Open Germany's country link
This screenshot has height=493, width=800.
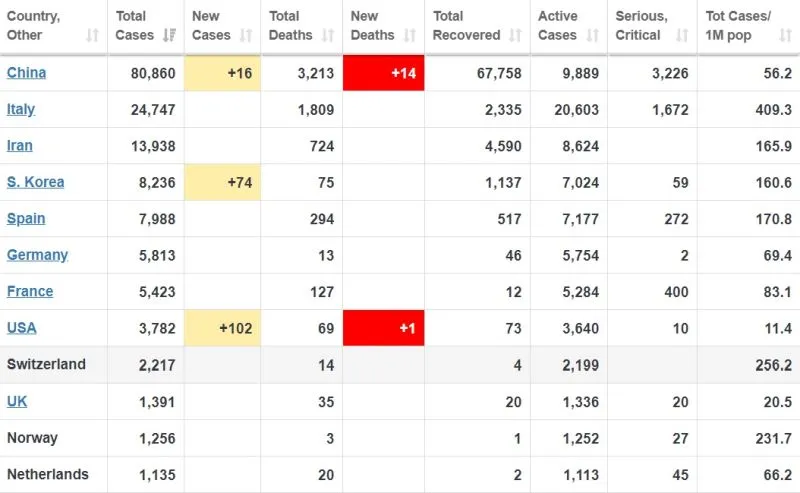[x=37, y=255]
